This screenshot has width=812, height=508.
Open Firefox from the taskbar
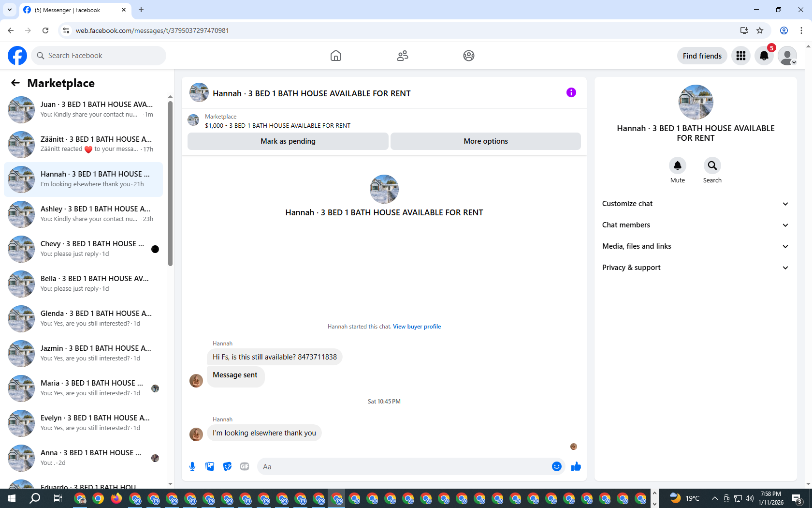pyautogui.click(x=116, y=498)
